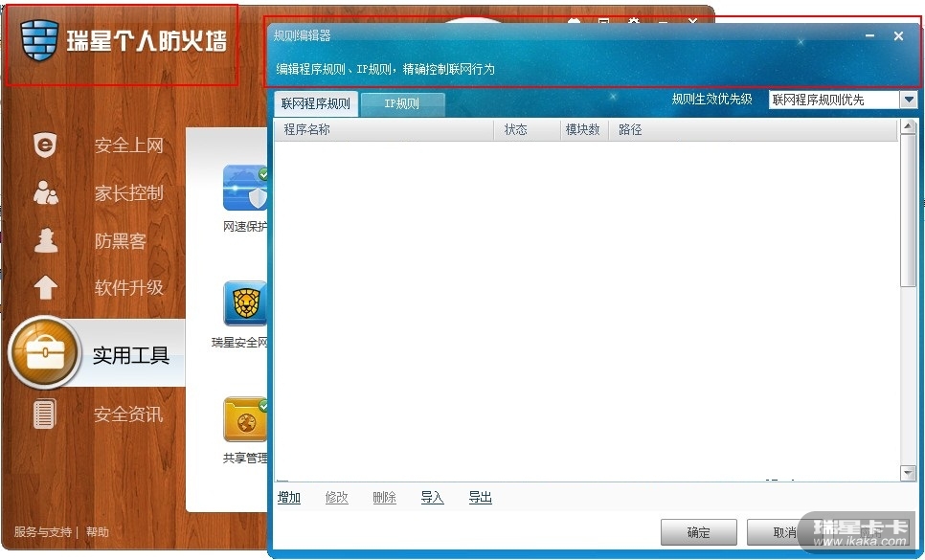This screenshot has height=560, width=925.
Task: Go to 安全资讯 section
Action: tap(128, 414)
